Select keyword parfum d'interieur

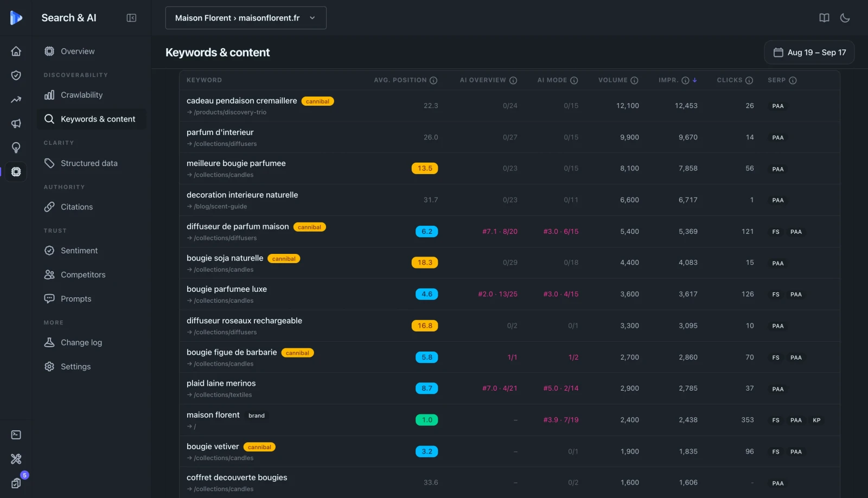220,132
